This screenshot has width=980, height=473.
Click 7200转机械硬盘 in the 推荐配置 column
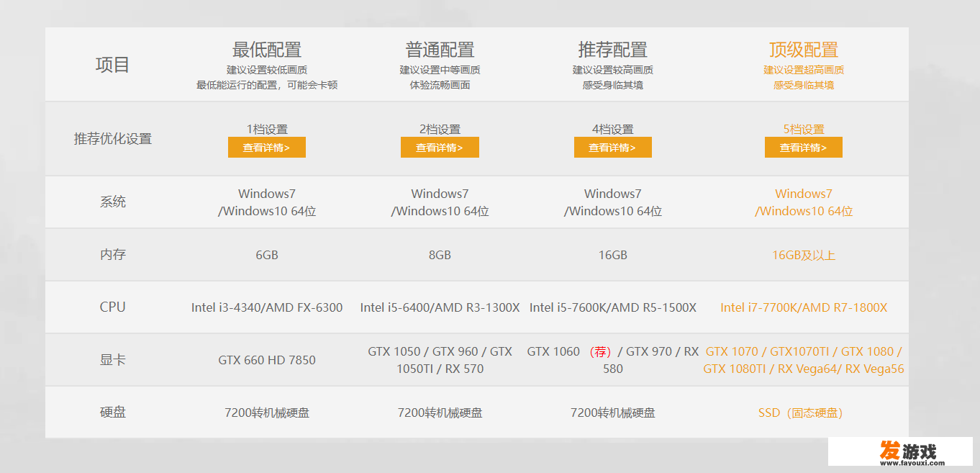click(613, 413)
